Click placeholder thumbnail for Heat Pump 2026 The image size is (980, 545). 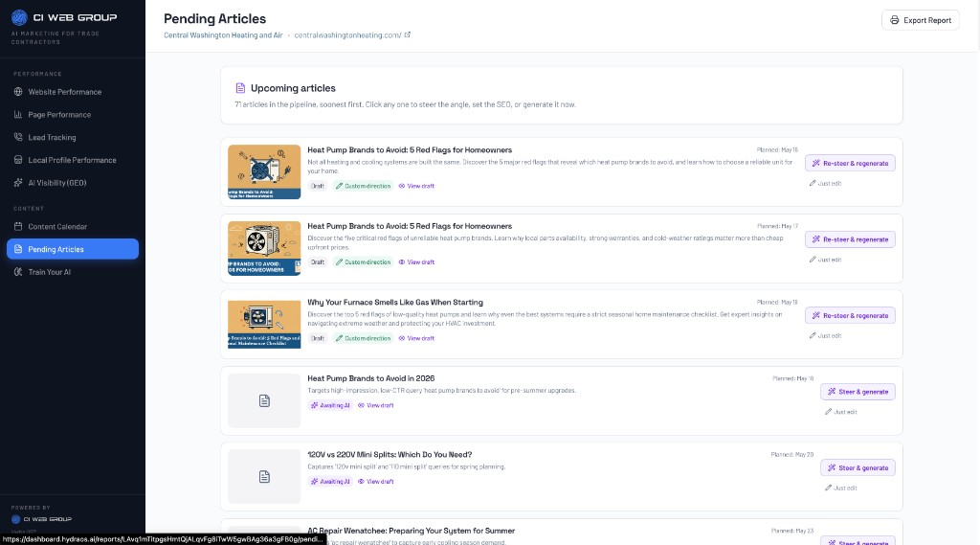(264, 401)
